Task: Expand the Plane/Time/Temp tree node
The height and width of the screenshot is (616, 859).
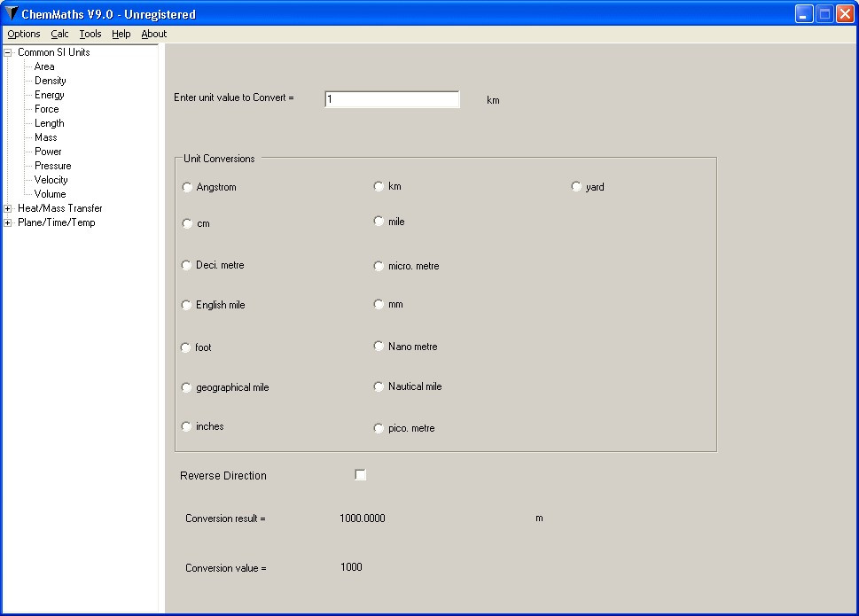Action: pos(8,222)
